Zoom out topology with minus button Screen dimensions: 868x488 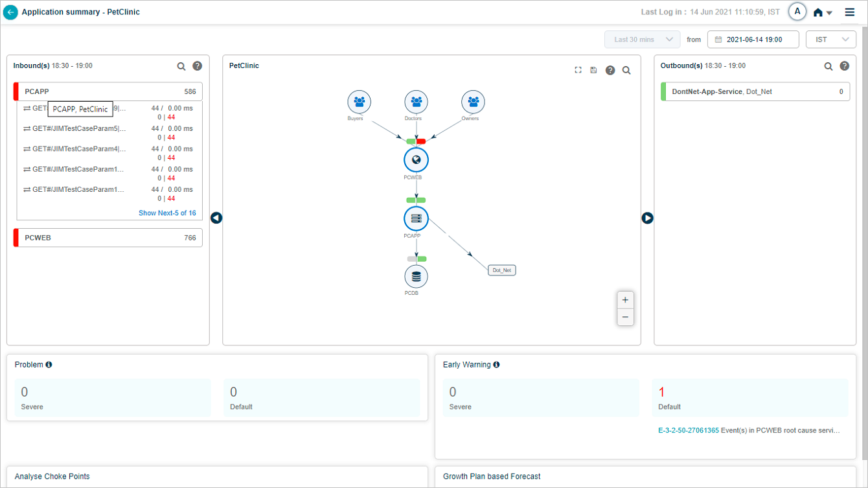coord(625,317)
